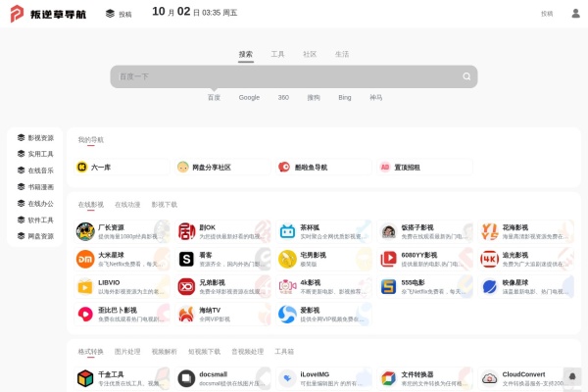Open docsmall dark circle icon

(186, 378)
